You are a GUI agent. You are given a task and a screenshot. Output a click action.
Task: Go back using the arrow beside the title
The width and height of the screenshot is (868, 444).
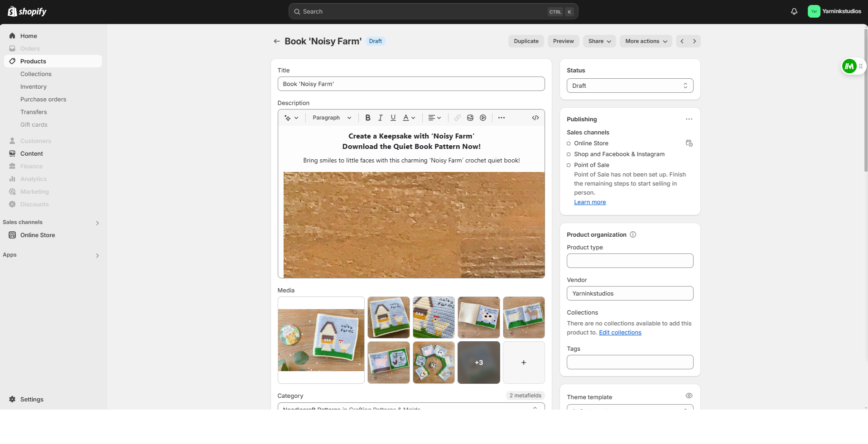pyautogui.click(x=276, y=41)
